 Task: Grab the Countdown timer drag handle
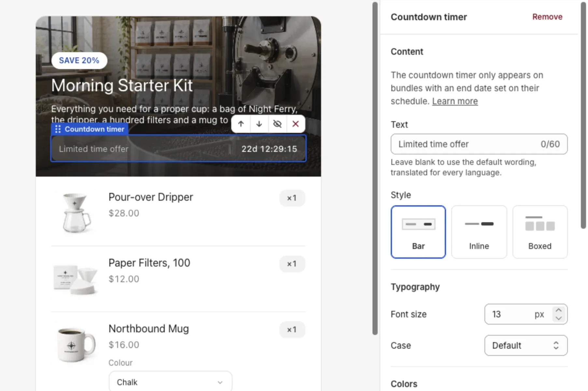58,129
